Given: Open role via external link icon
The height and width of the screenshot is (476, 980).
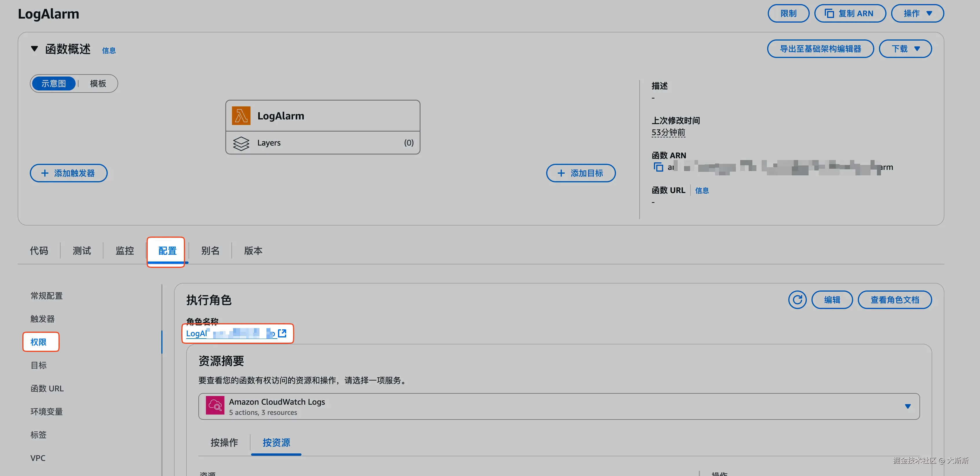Looking at the screenshot, I should (x=282, y=333).
